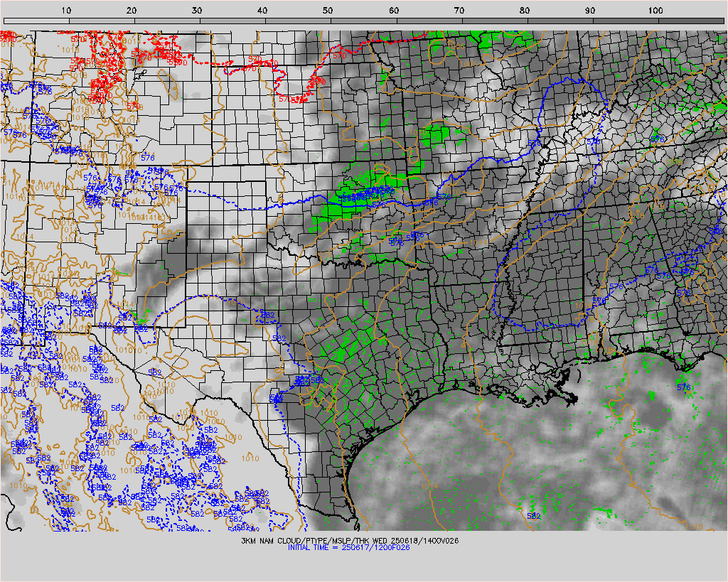The width and height of the screenshot is (728, 582).
Task: Click the orange '1014' label in the Gulf
Action: point(429,486)
